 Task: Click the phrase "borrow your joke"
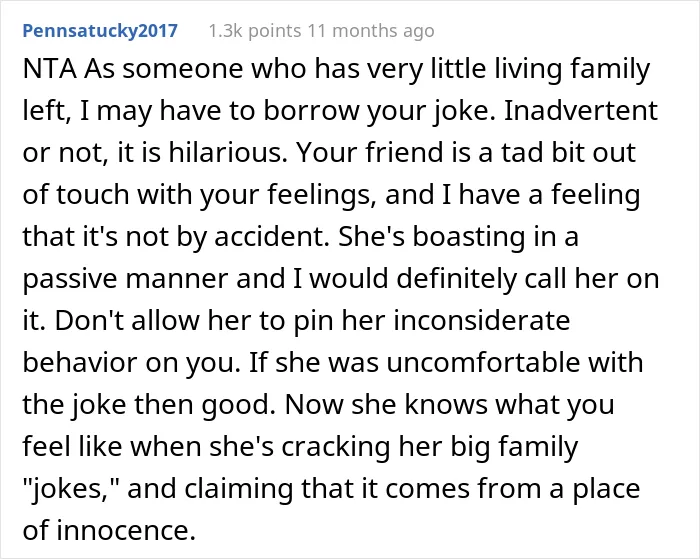[x=379, y=112]
